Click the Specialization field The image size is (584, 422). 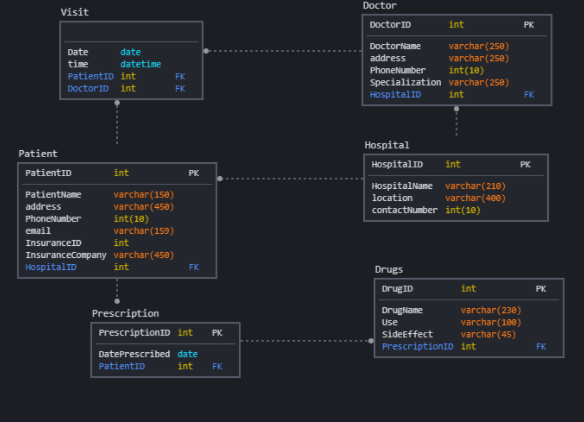point(405,82)
